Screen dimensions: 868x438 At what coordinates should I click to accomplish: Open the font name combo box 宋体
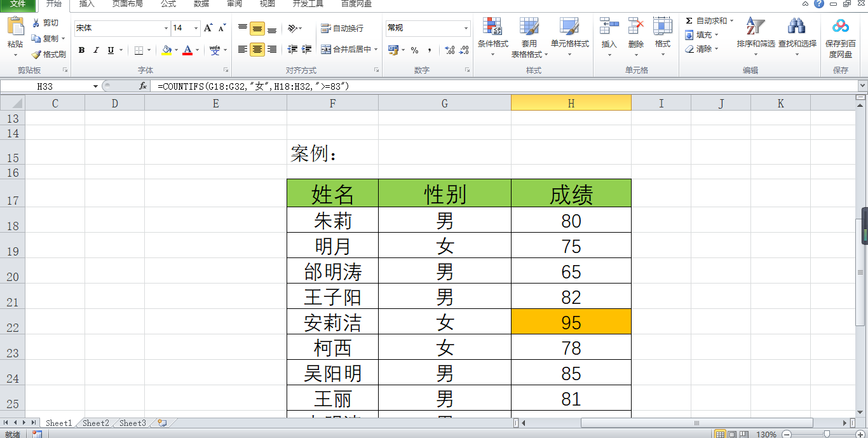coord(122,28)
